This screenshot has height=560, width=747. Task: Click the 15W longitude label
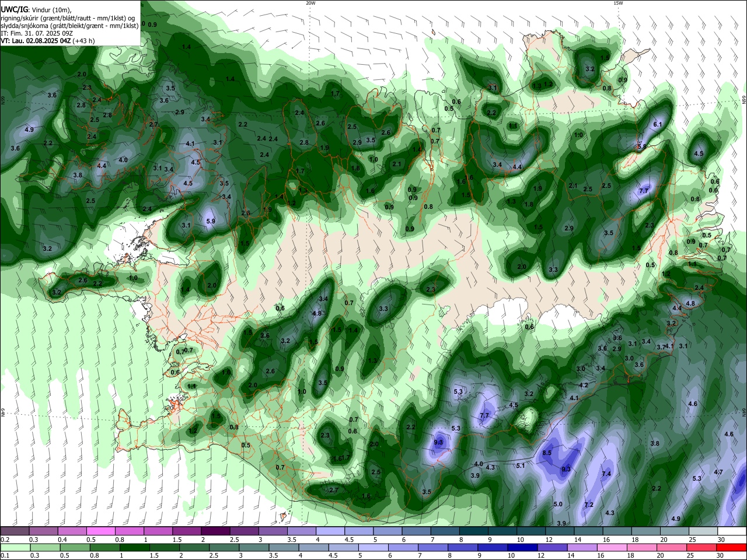[x=618, y=2]
